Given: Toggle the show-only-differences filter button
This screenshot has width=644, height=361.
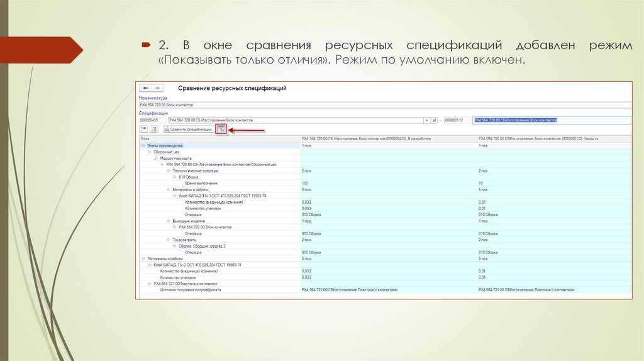Looking at the screenshot, I should pos(221,129).
